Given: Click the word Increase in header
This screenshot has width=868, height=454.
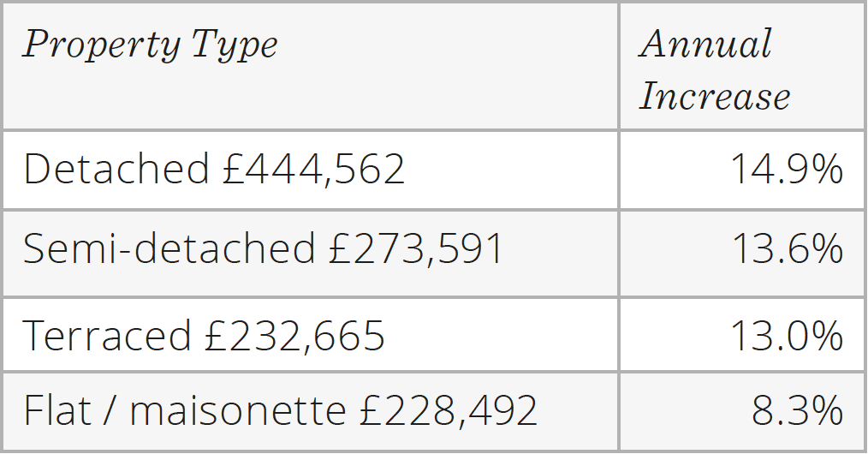Looking at the screenshot, I should 715,96.
